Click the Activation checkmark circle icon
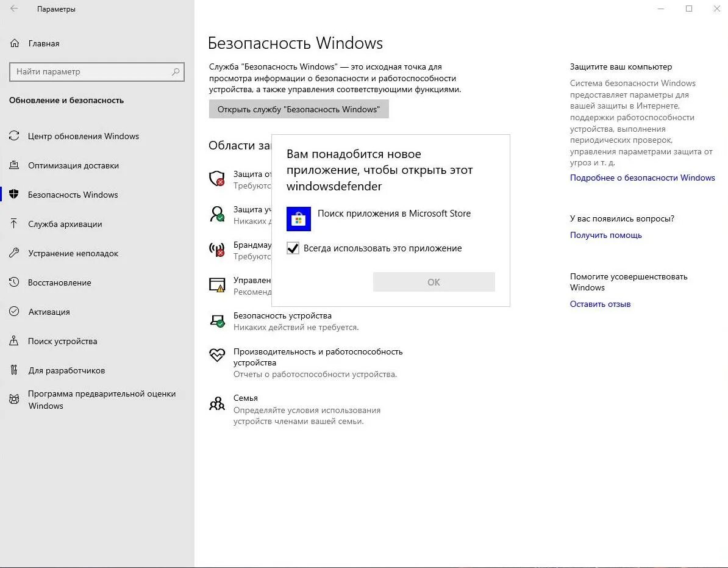This screenshot has height=568, width=728. [14, 311]
